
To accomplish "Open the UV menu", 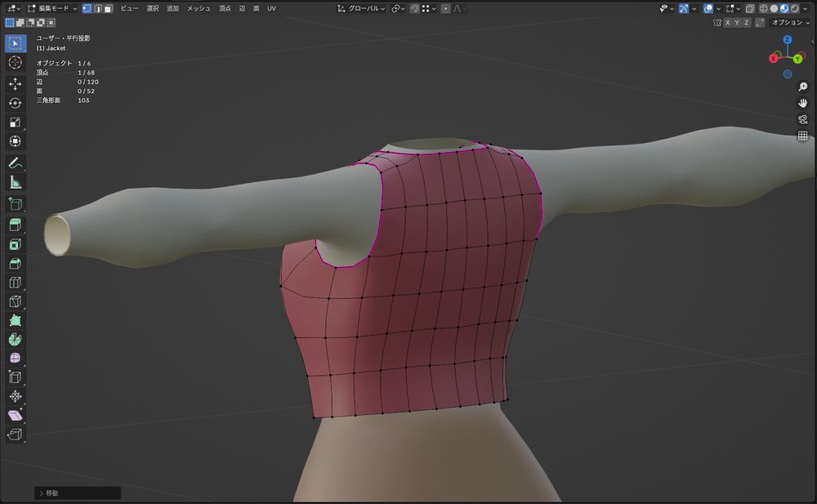I will click(x=271, y=8).
